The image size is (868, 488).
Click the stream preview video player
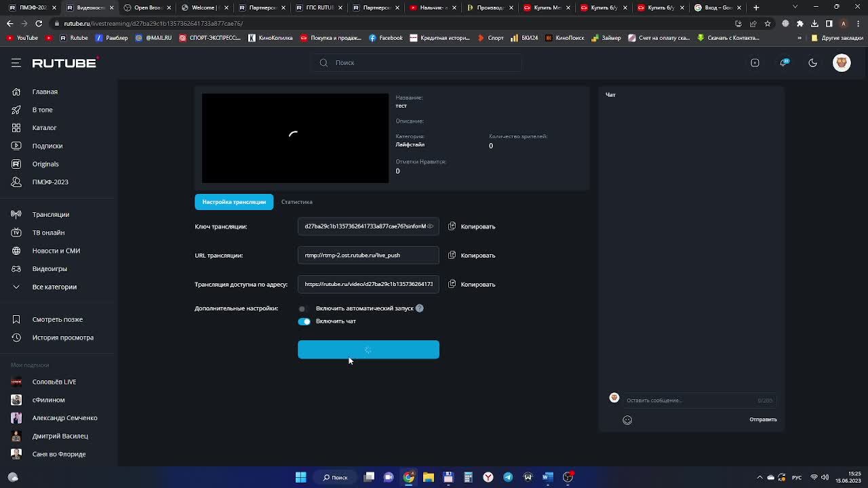click(x=295, y=138)
